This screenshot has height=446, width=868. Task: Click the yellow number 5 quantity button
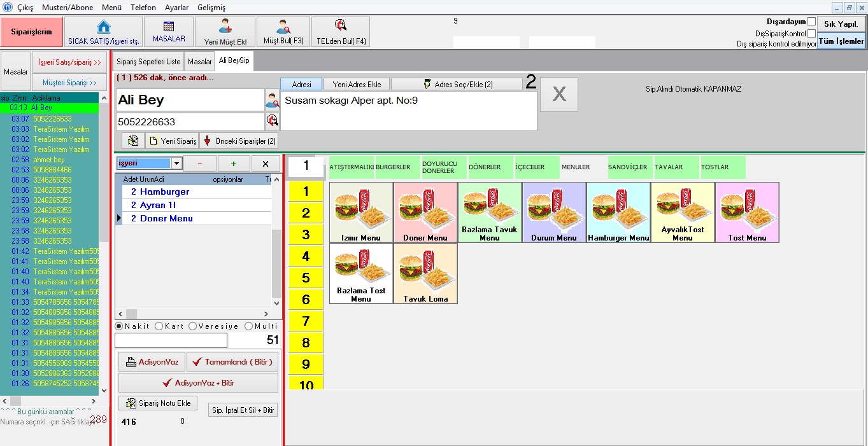pos(306,278)
